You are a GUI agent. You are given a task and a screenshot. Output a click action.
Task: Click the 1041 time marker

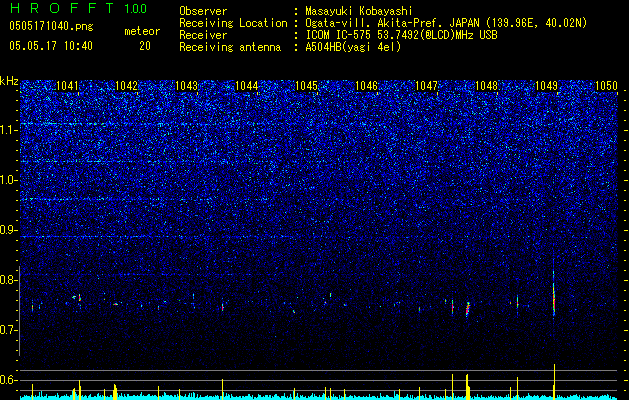(67, 86)
